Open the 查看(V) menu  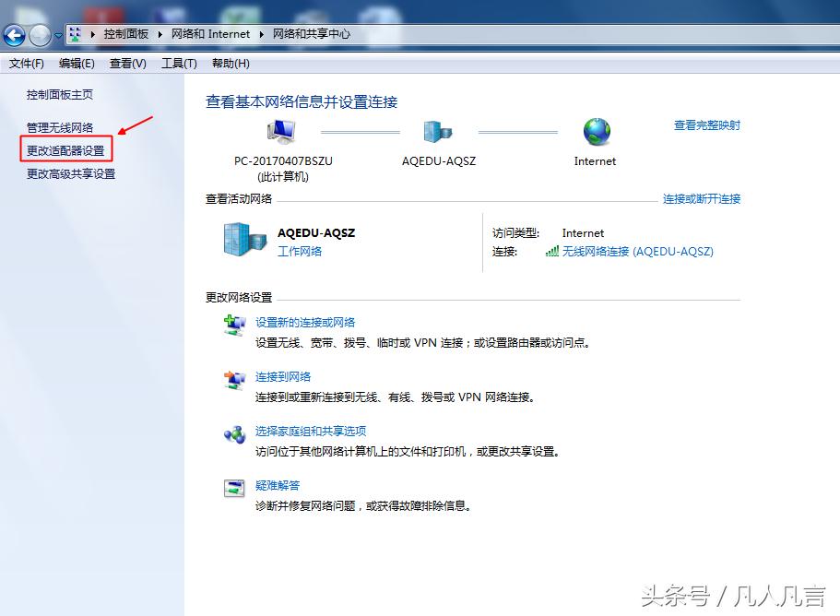click(x=126, y=63)
